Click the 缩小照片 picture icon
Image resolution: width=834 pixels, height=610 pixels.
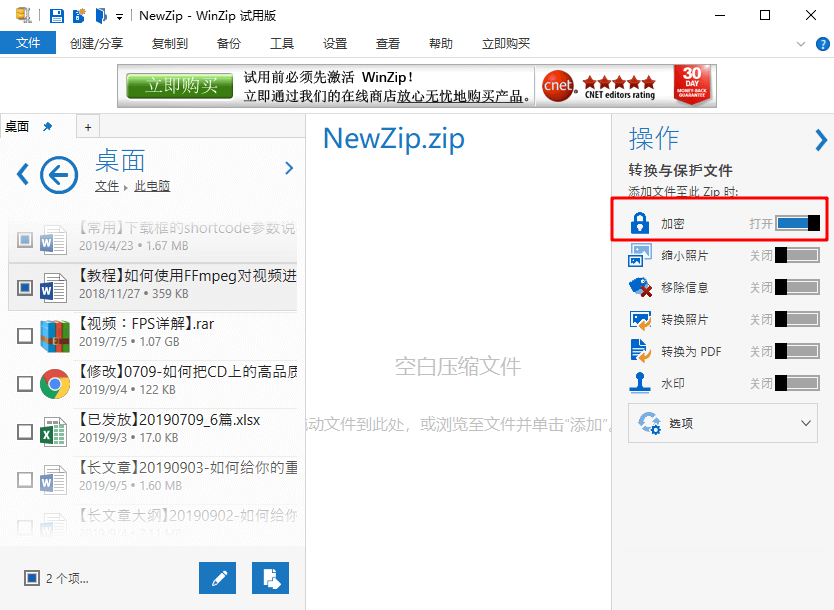coord(640,255)
